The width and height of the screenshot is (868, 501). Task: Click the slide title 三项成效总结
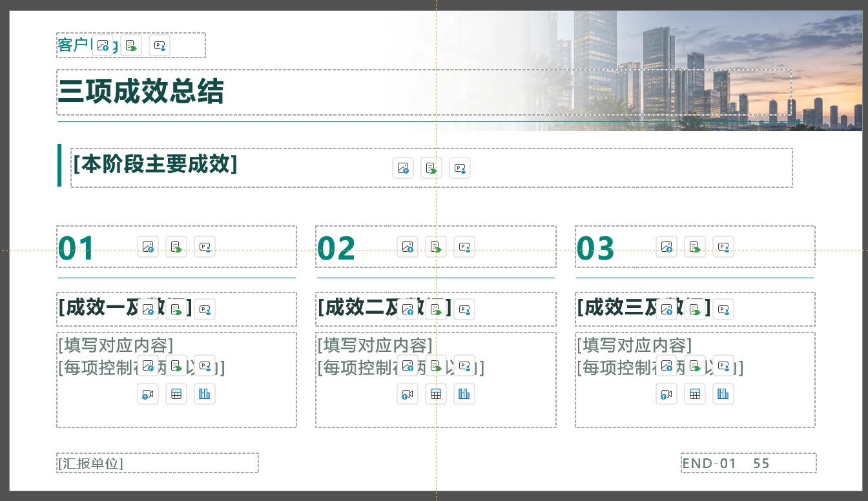(x=141, y=92)
